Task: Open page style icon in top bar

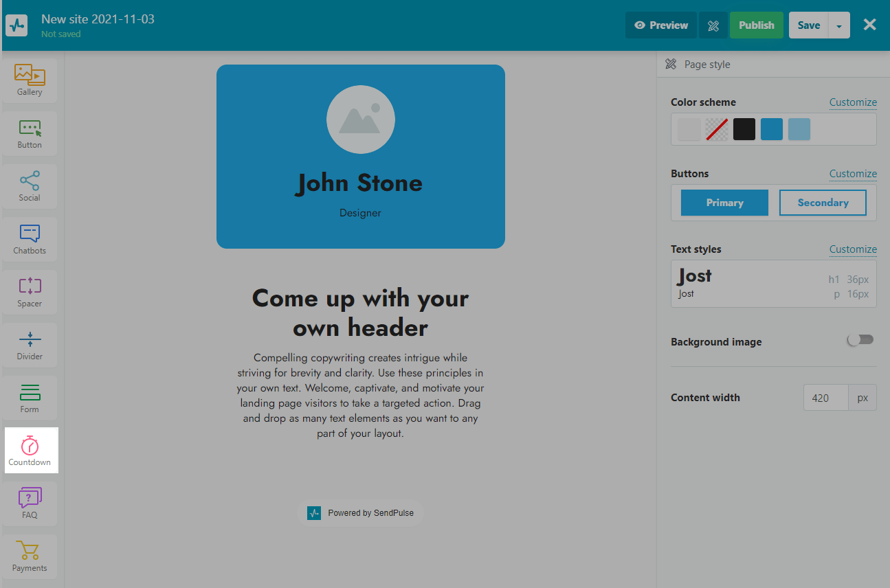Action: tap(713, 25)
